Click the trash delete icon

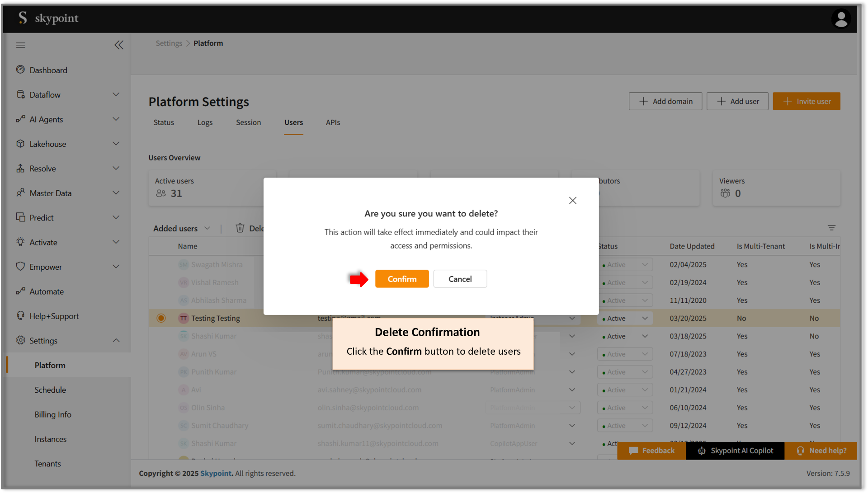240,228
